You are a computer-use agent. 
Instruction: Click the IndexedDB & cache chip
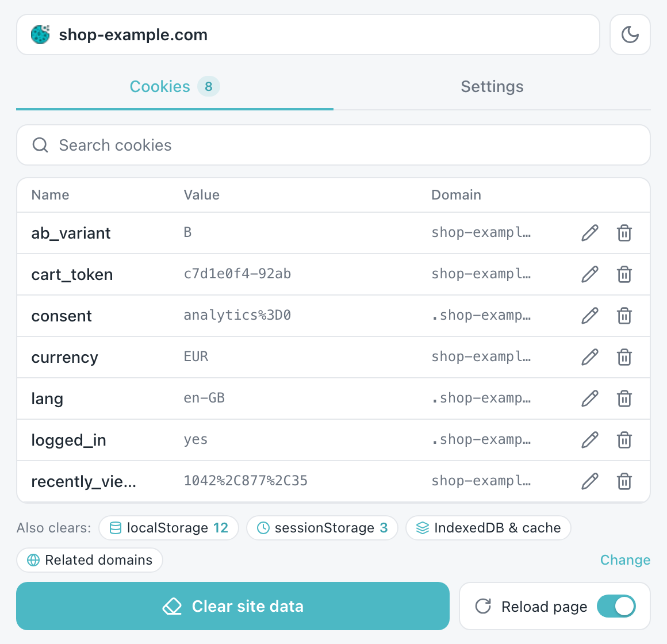(488, 528)
